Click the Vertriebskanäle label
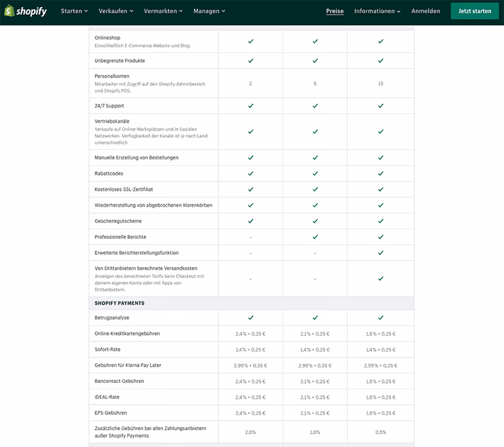 tap(112, 121)
